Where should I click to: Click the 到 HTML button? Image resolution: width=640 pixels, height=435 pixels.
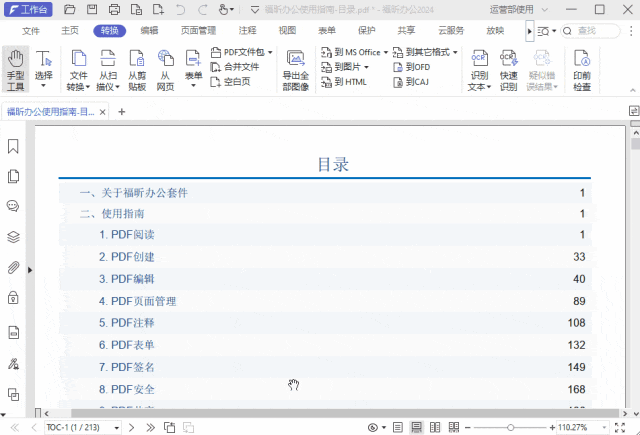tap(344, 82)
